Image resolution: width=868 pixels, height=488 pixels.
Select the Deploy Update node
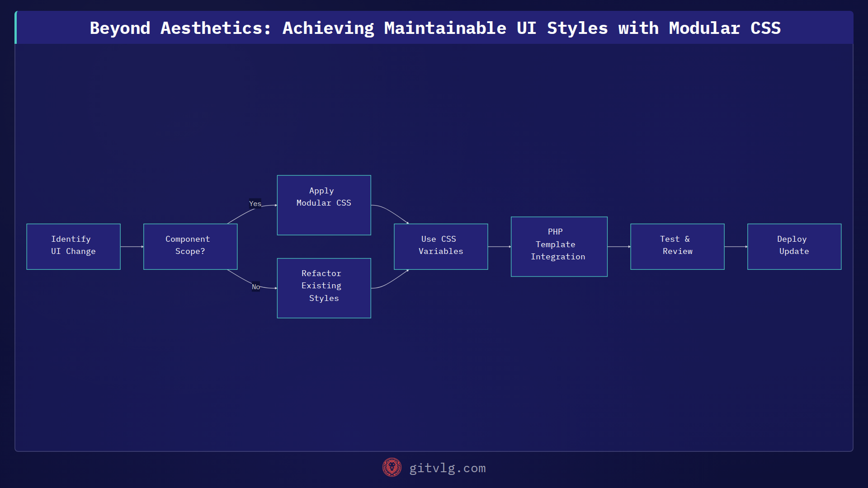[x=794, y=247]
